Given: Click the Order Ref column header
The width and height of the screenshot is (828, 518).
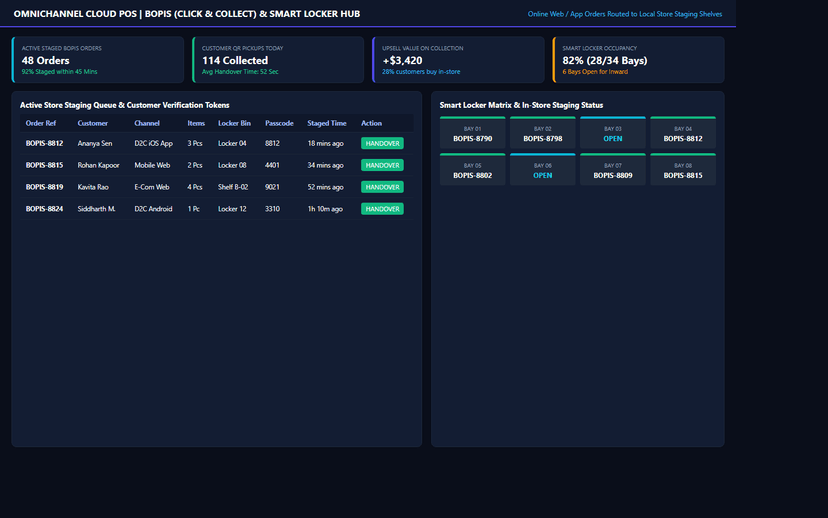Looking at the screenshot, I should [x=41, y=123].
